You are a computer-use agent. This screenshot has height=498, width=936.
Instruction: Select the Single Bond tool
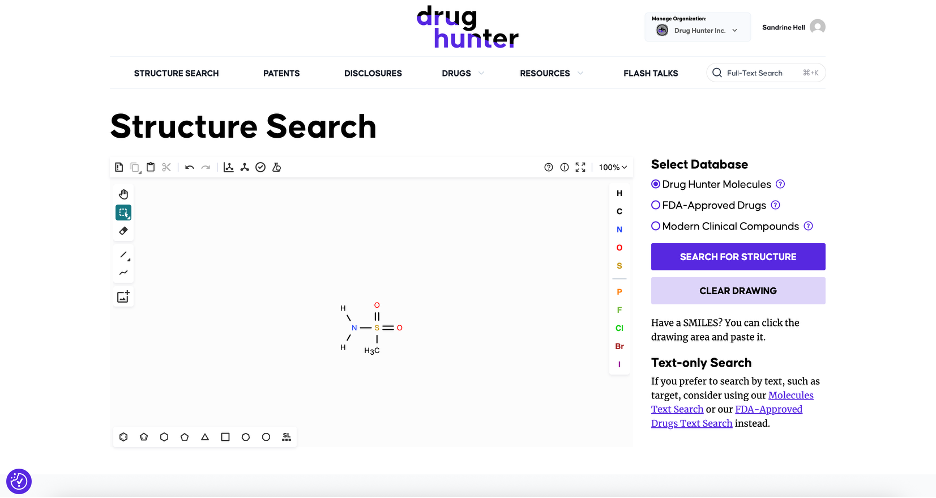coord(124,256)
